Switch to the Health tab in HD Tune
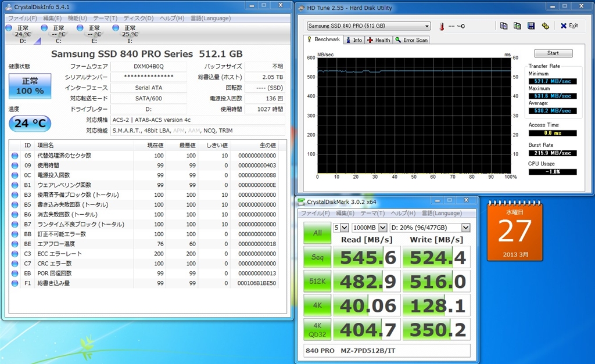This screenshot has width=595, height=364. [378, 40]
